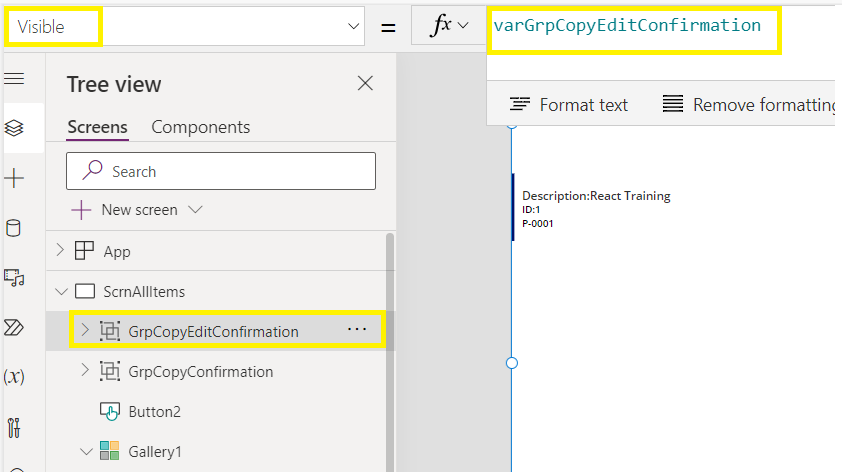Click the Insert plus icon

(x=14, y=178)
